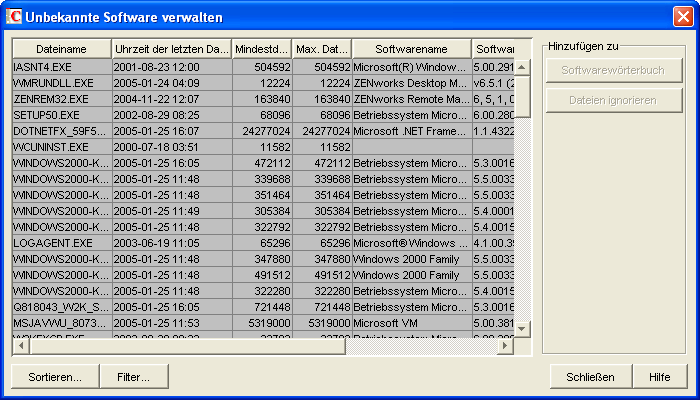Click the Softwarename column header
Image resolution: width=700 pixels, height=400 pixels.
tap(412, 49)
